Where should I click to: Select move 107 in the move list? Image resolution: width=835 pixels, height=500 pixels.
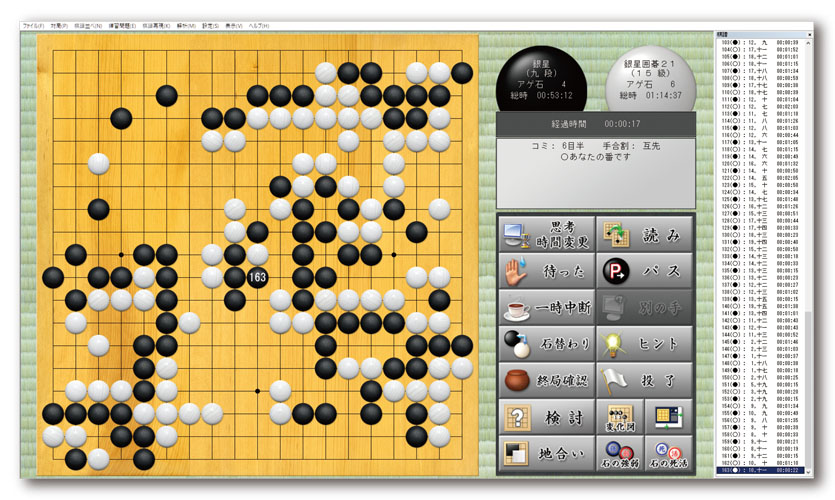coord(760,71)
